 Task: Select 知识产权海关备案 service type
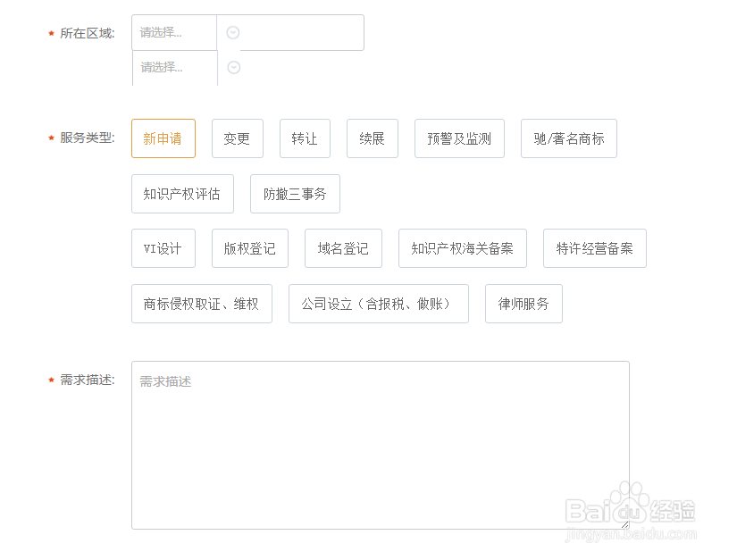(x=463, y=248)
